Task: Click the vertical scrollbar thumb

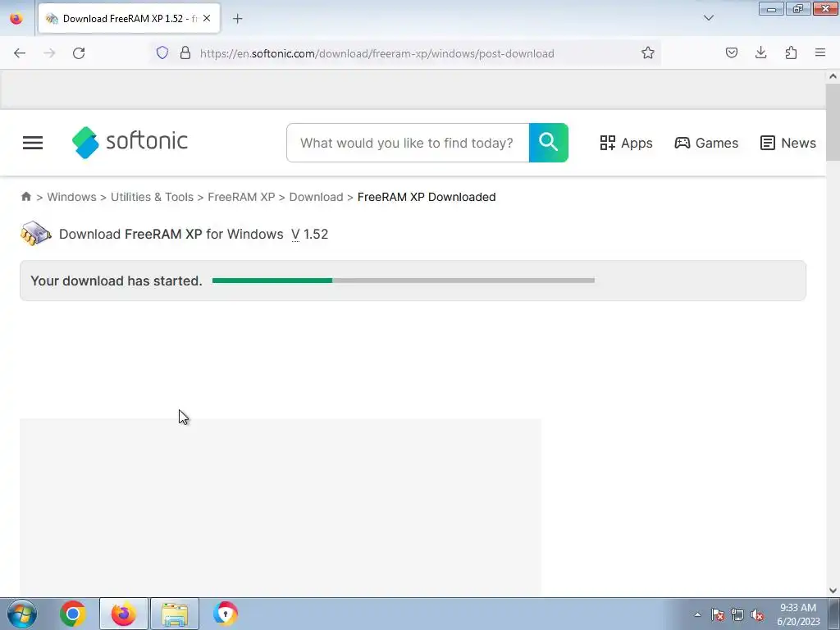Action: (833, 121)
